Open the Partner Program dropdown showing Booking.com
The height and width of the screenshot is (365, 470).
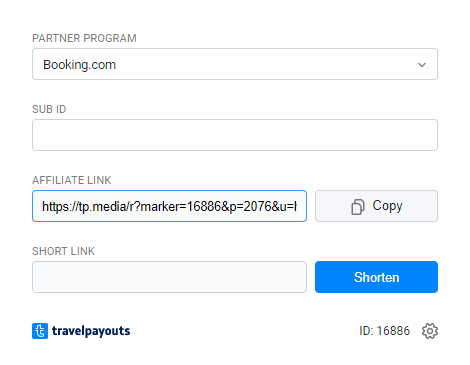[x=235, y=64]
